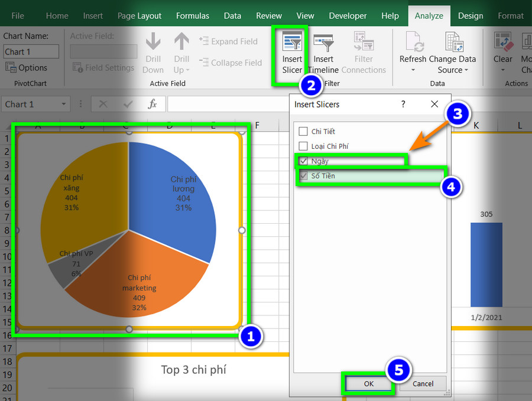Select row 18 header
The height and width of the screenshot is (401, 532).
(x=8, y=361)
